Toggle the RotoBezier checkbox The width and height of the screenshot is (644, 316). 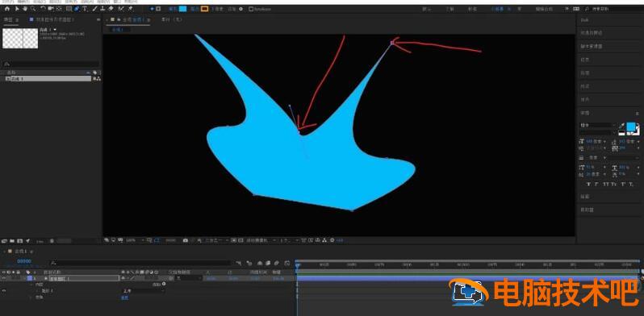(251, 9)
